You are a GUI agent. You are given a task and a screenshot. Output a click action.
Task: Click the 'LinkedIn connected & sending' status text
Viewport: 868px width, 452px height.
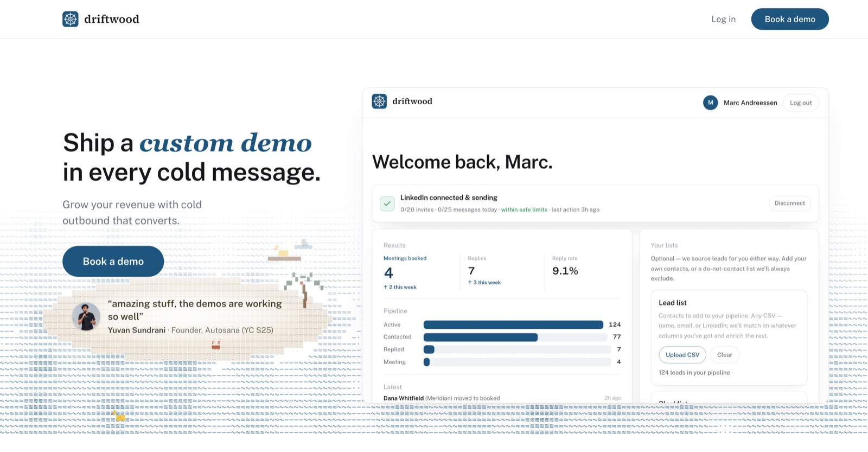coord(449,198)
